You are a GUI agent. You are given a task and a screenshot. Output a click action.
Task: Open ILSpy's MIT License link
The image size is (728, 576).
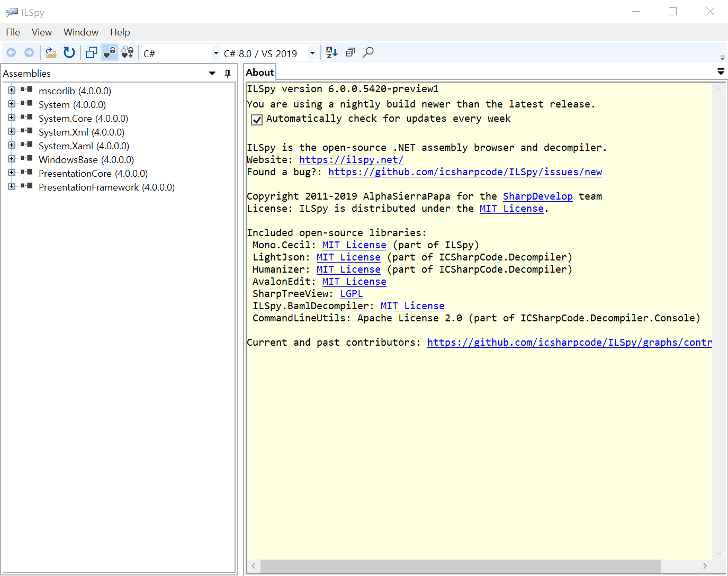click(x=511, y=209)
